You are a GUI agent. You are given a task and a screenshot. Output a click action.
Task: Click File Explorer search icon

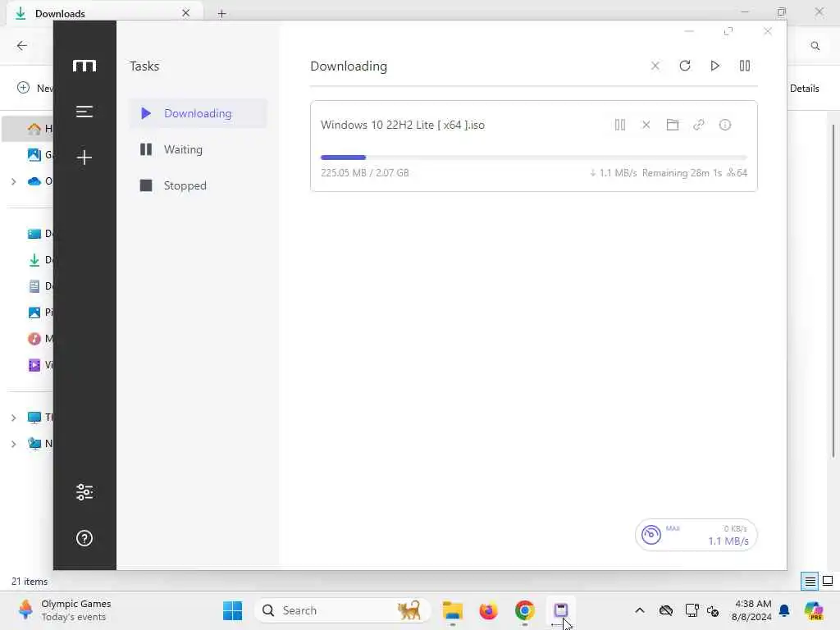pos(815,46)
